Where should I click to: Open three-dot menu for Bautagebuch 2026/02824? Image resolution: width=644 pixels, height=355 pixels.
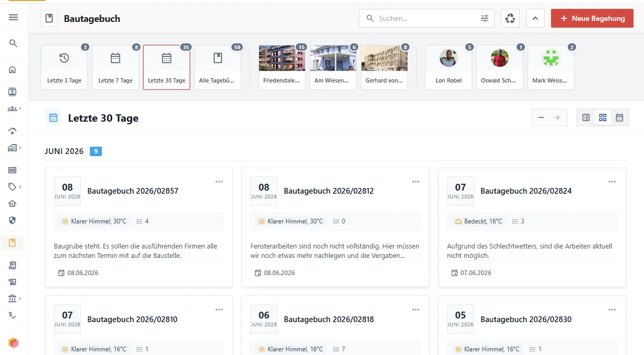point(612,182)
